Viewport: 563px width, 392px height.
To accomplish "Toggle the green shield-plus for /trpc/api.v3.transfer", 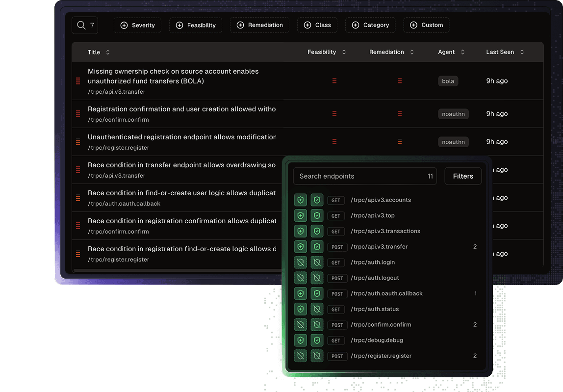I will pos(300,247).
